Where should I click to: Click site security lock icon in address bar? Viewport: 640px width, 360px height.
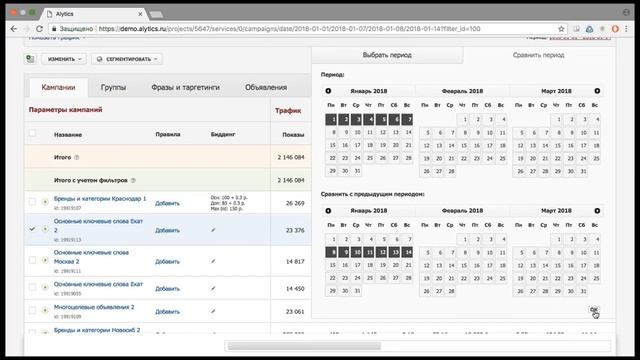click(x=54, y=29)
